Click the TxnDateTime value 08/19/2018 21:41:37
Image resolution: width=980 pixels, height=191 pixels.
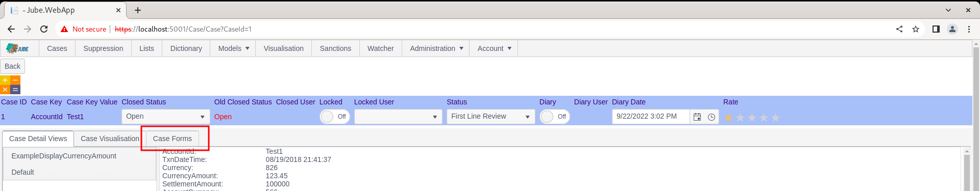pos(299,159)
